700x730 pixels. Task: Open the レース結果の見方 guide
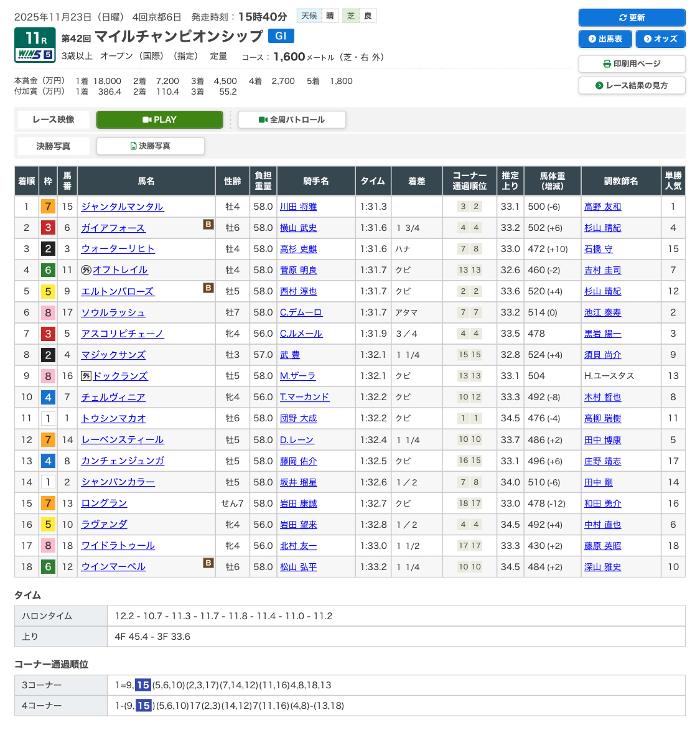click(x=632, y=85)
